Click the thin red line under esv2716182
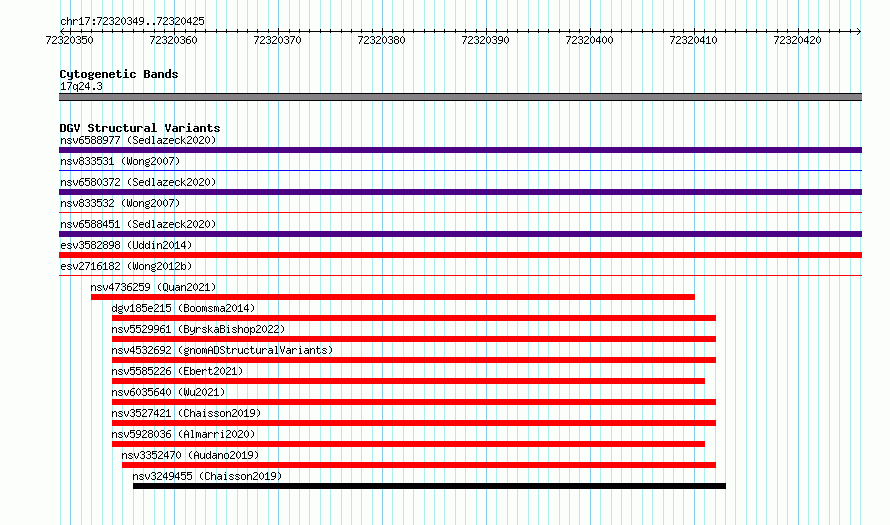 460,275
